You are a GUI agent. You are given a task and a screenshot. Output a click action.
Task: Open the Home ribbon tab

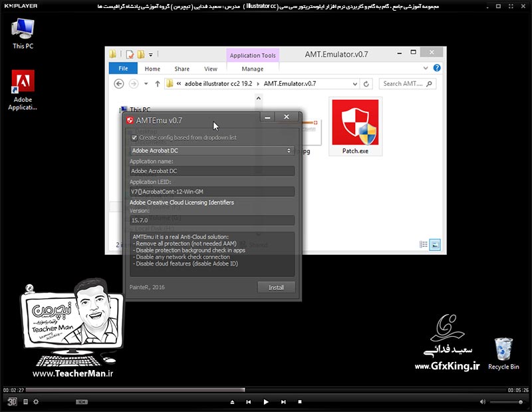pos(152,69)
